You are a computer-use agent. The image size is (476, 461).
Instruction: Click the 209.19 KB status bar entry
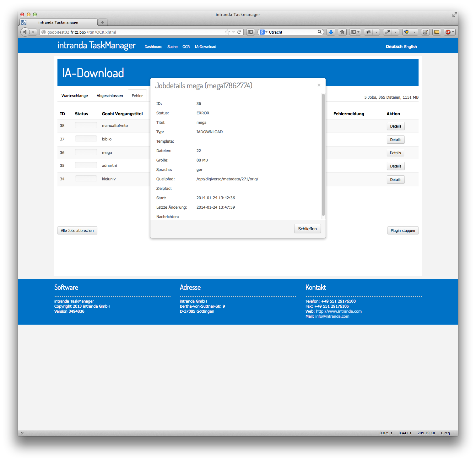pyautogui.click(x=426, y=433)
